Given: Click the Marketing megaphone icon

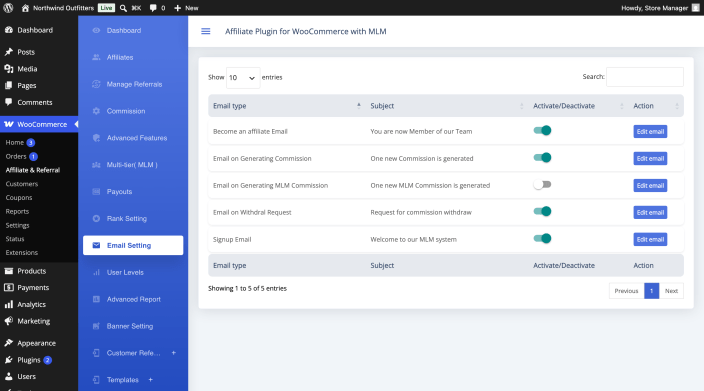Looking at the screenshot, I should tap(9, 321).
